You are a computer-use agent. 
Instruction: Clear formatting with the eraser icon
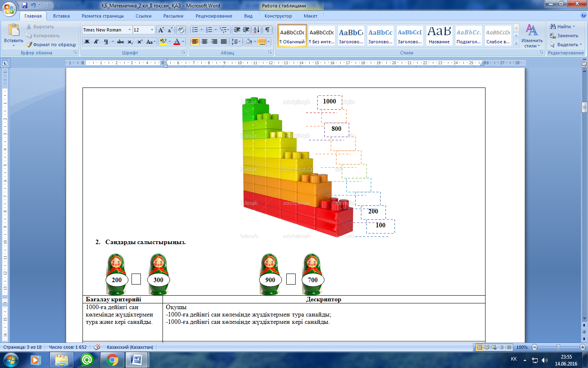[x=181, y=30]
